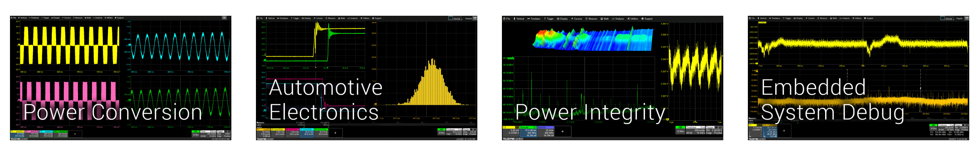Click plus add-trace icon in Power Integrity screenshot

(x=563, y=131)
